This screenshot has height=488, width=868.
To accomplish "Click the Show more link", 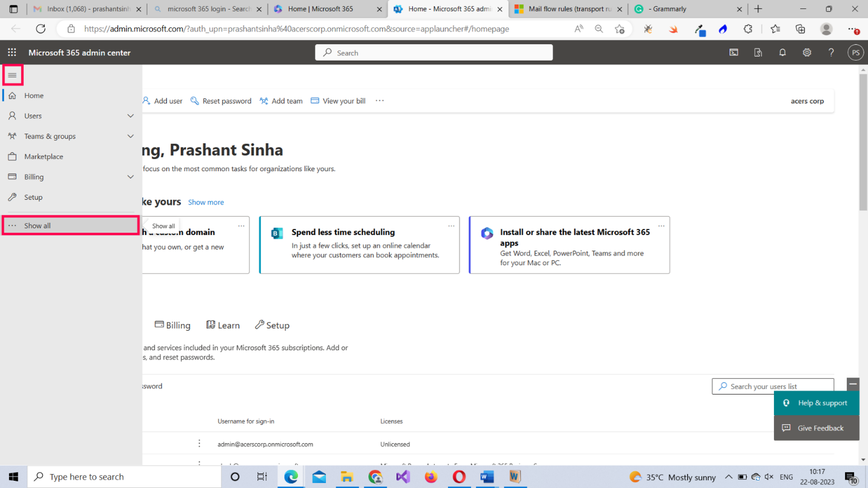I will pyautogui.click(x=206, y=202).
